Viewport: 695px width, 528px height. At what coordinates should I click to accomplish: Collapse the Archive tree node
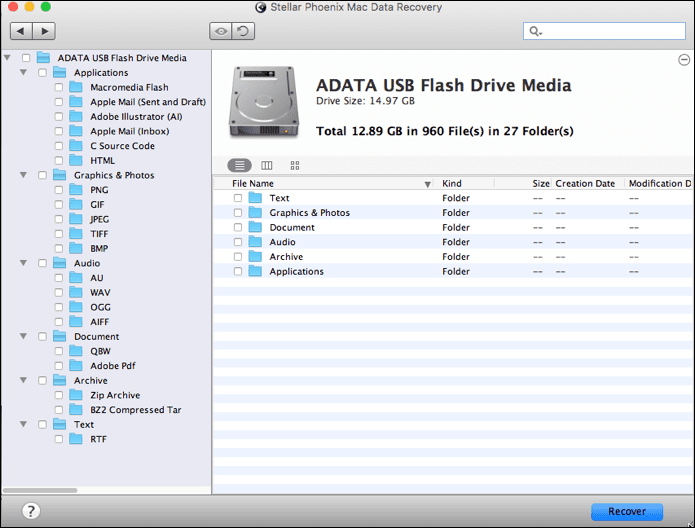[x=23, y=380]
